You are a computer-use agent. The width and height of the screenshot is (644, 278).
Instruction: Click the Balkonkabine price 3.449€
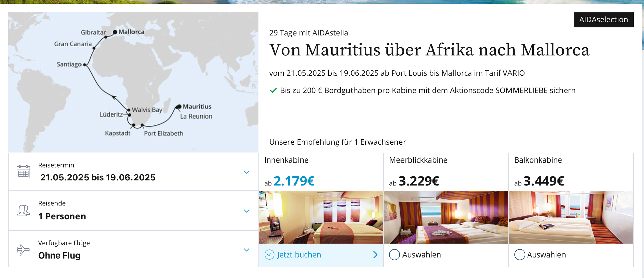point(544,181)
